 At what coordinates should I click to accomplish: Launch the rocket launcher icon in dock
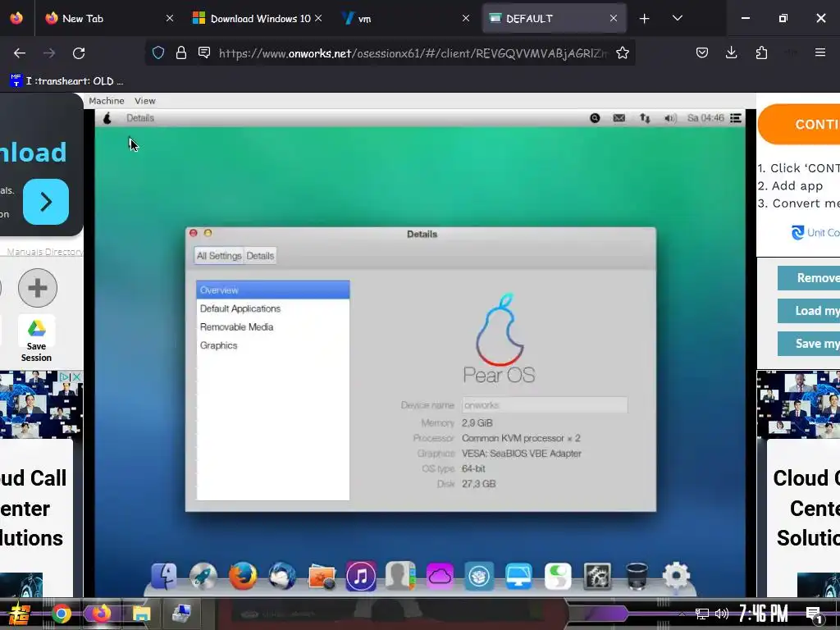pyautogui.click(x=203, y=577)
